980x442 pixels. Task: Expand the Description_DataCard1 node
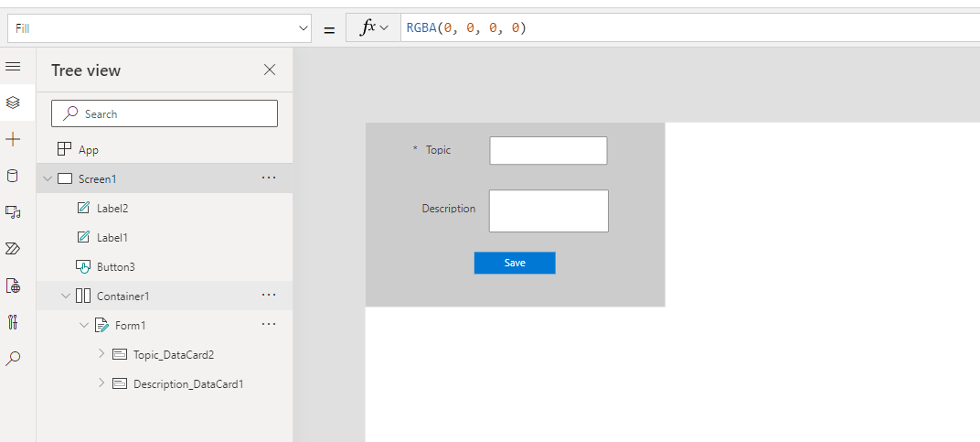coord(101,383)
